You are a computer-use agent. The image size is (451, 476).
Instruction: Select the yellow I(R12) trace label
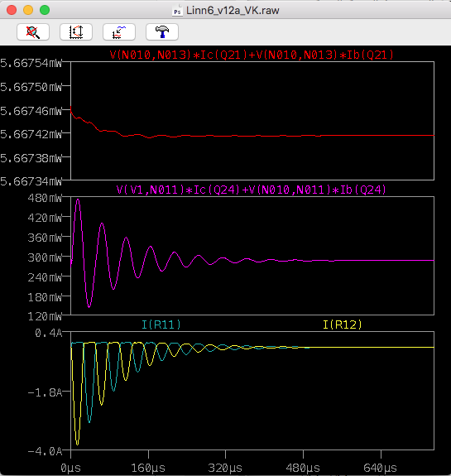pos(343,325)
